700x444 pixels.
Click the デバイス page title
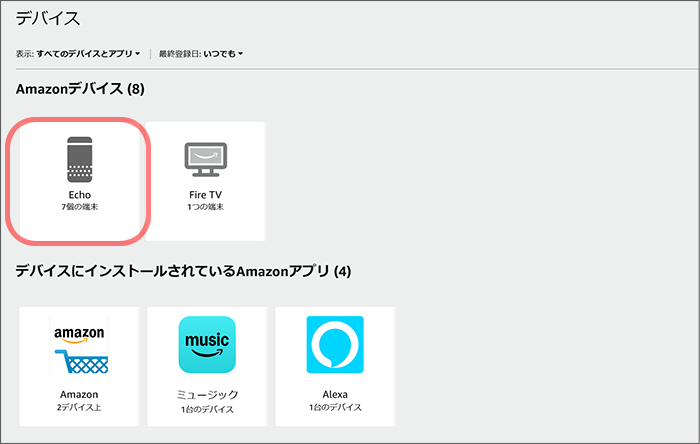click(x=48, y=18)
